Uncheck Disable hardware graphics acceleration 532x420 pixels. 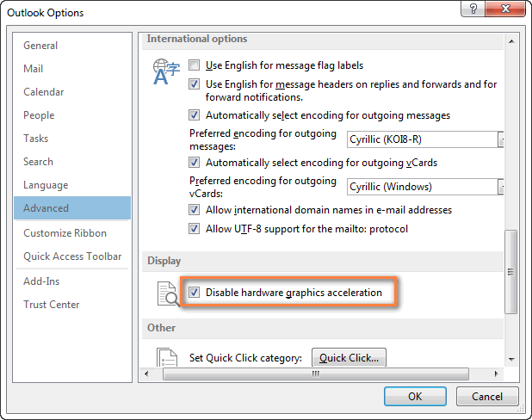point(194,292)
